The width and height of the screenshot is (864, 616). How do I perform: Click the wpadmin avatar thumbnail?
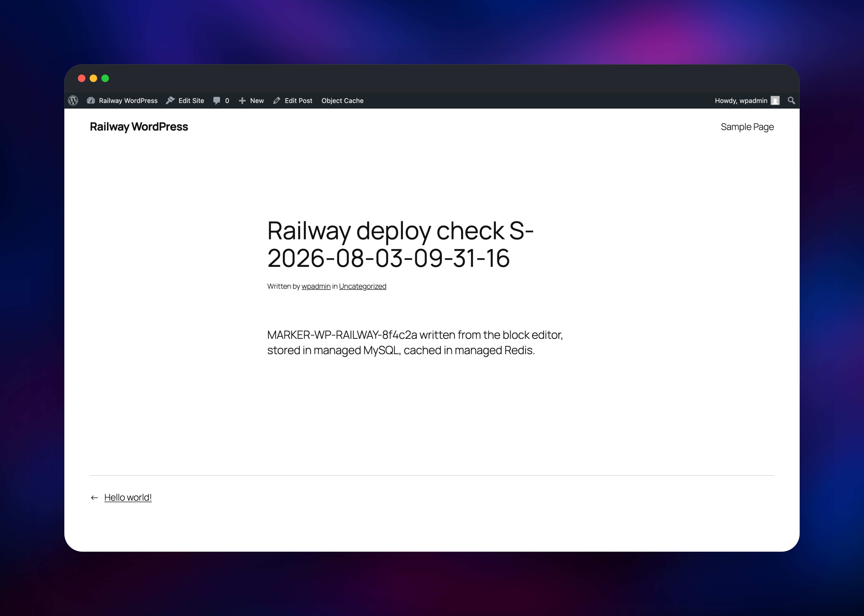775,101
